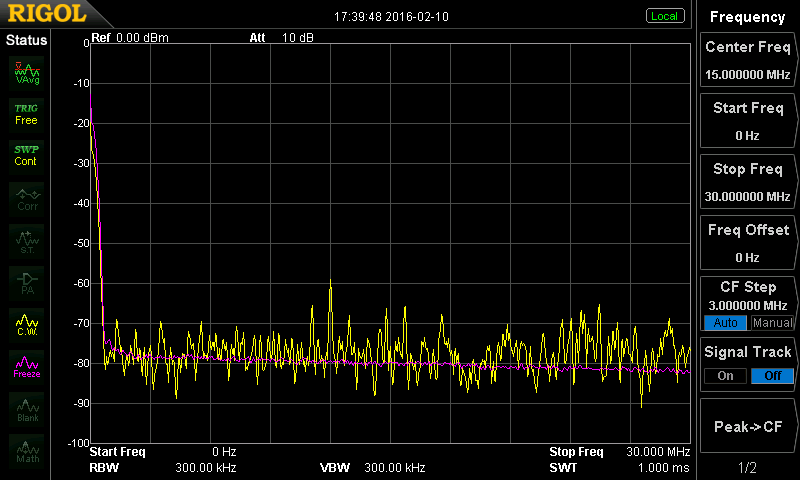This screenshot has width=800, height=480.
Task: Set CF Step to Auto
Action: 724,323
